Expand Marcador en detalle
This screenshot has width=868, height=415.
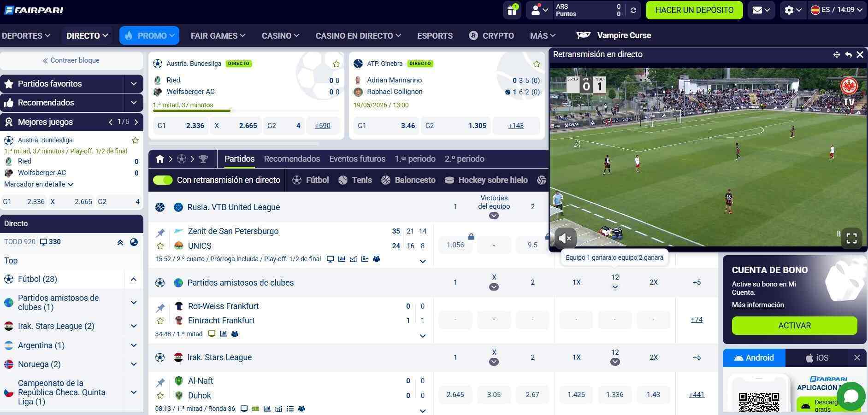coord(39,184)
